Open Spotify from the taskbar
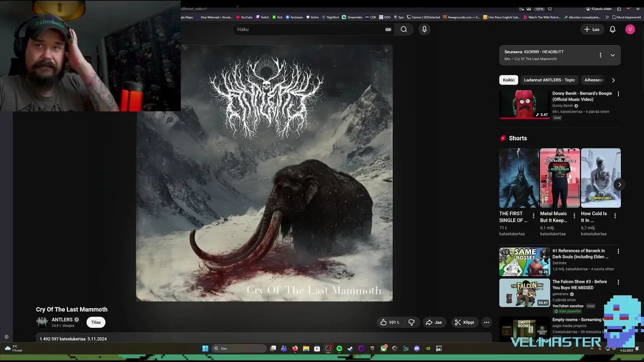The image size is (644, 362). 339,348
